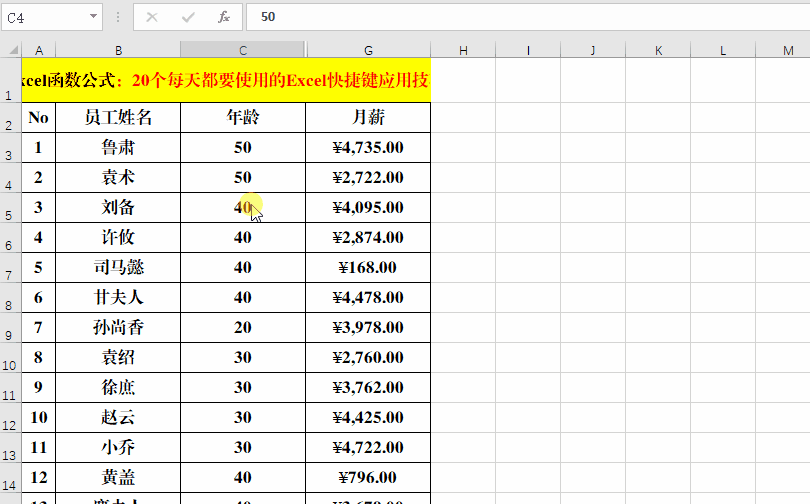The width and height of the screenshot is (810, 504).
Task: Click the formula bar showing 50
Action: [x=528, y=17]
